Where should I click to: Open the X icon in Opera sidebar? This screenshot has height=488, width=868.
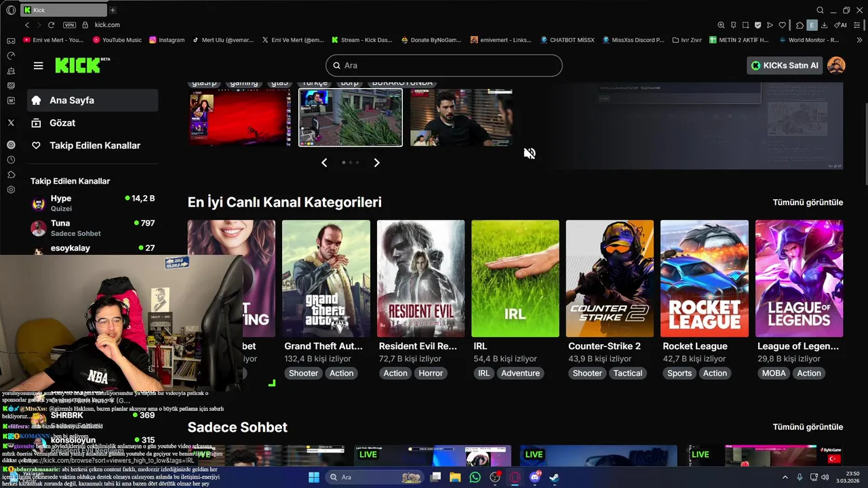pyautogui.click(x=11, y=123)
